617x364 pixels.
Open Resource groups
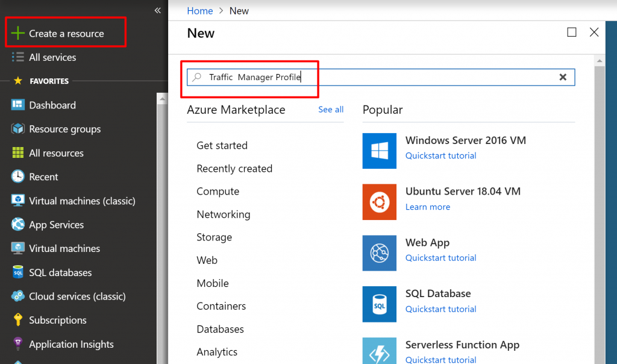[x=65, y=129]
